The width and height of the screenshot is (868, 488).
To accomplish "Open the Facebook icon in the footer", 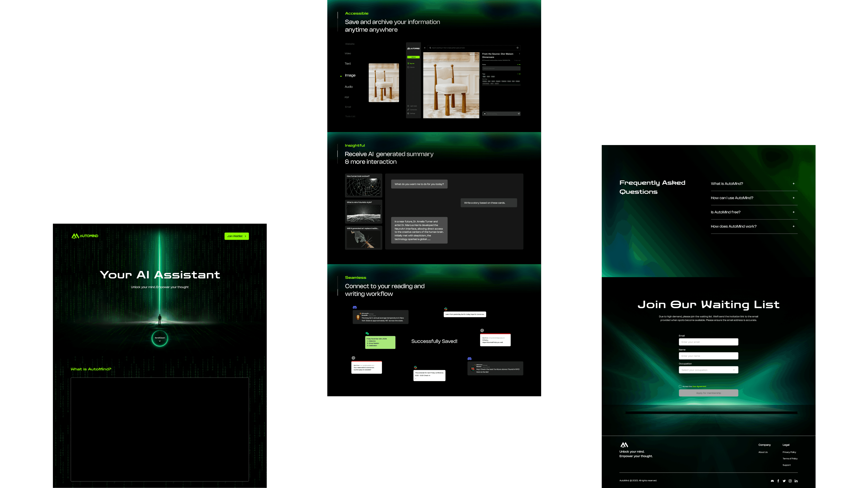I will click(x=778, y=481).
